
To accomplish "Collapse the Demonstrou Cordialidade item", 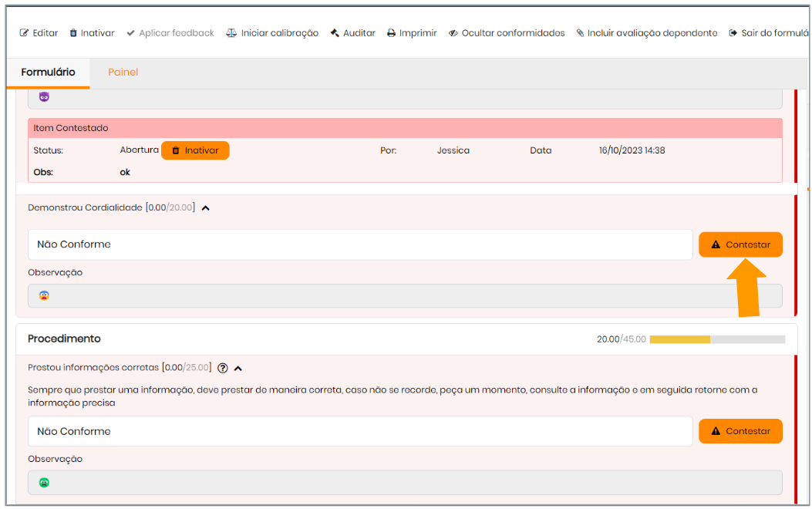I will click(206, 207).
